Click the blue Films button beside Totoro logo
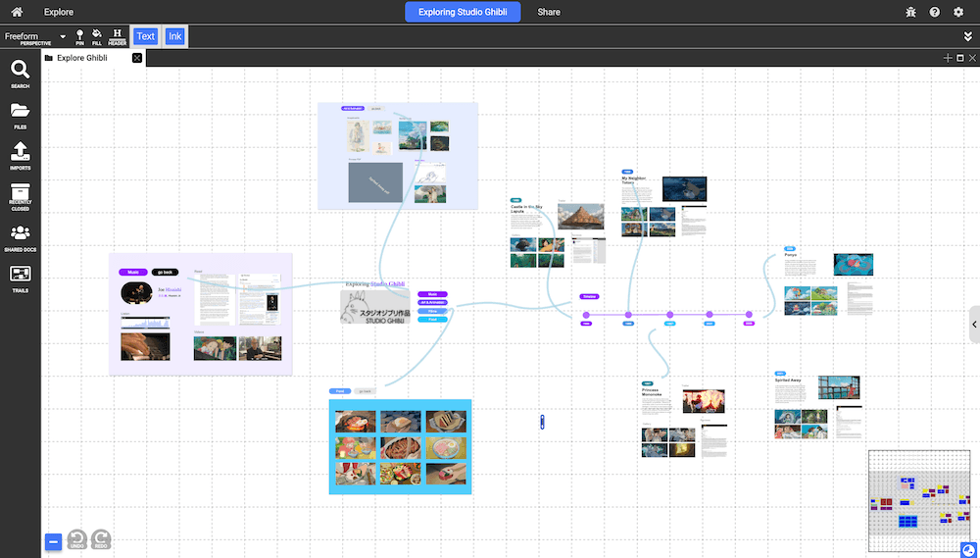 click(432, 311)
